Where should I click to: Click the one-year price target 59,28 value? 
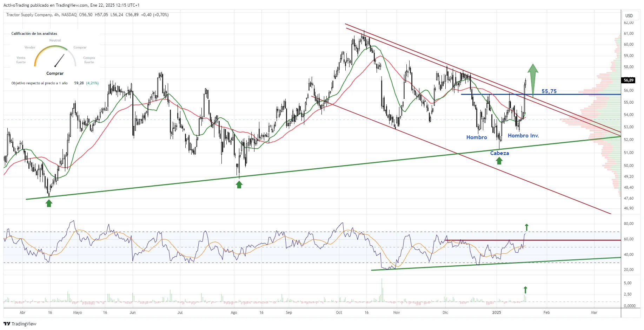[x=79, y=83]
